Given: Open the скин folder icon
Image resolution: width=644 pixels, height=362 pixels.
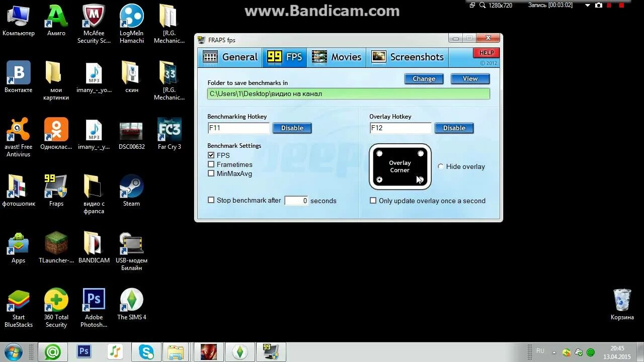Looking at the screenshot, I should click(132, 77).
